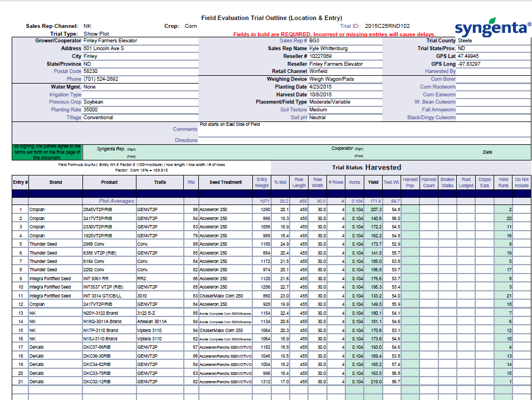Select the 'Test Wt.' column header
This screenshot has height=400, width=532.
[392, 183]
